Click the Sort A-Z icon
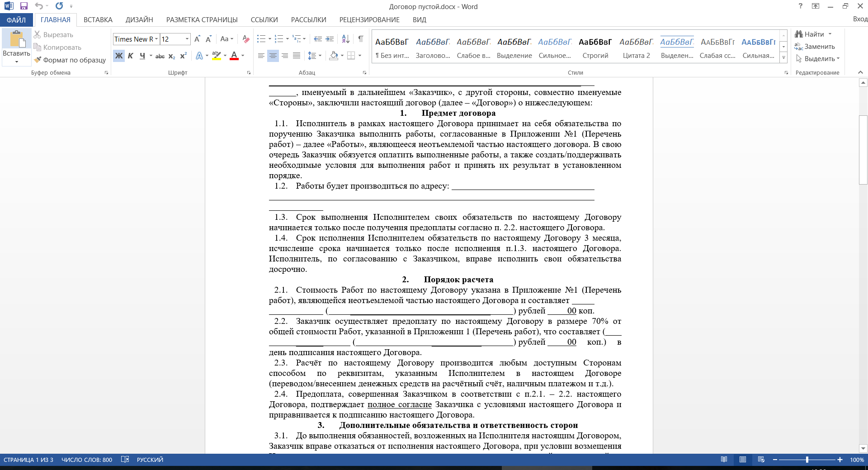Screen dimensions: 868x470 [345, 39]
